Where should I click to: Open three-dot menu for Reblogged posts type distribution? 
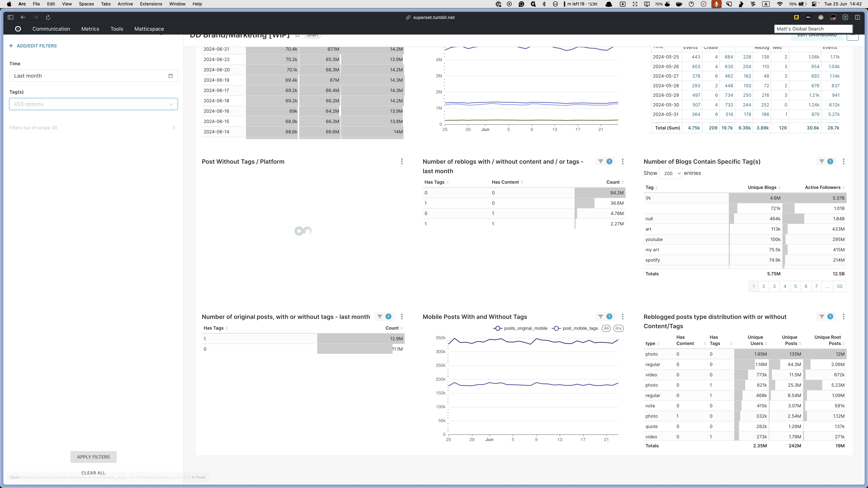tap(844, 317)
